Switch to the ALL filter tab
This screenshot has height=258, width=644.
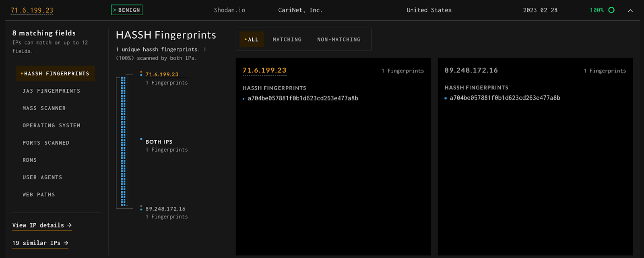252,40
